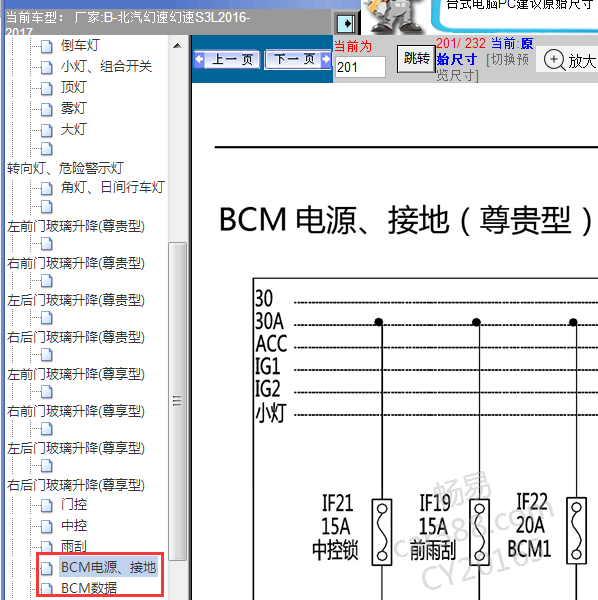Screen dimensions: 598x600
Task: Go to previous page with 上一页
Action: click(227, 60)
